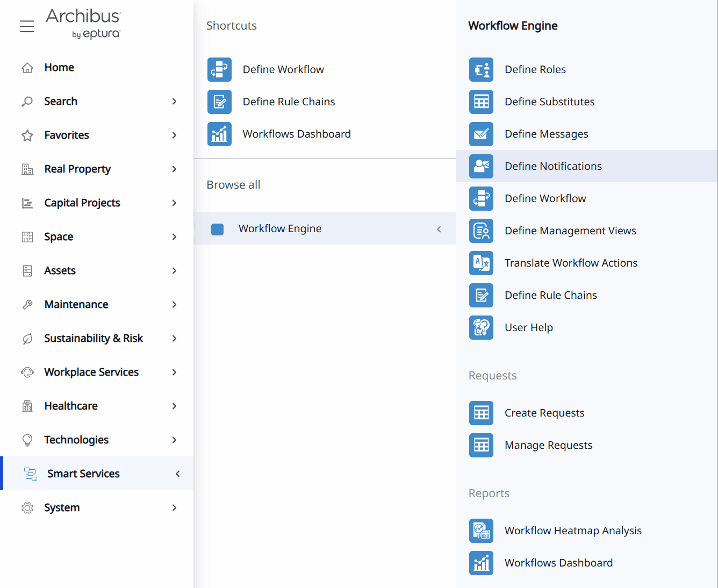Click the Define Notifications icon
This screenshot has width=718, height=588.
pyautogui.click(x=481, y=166)
